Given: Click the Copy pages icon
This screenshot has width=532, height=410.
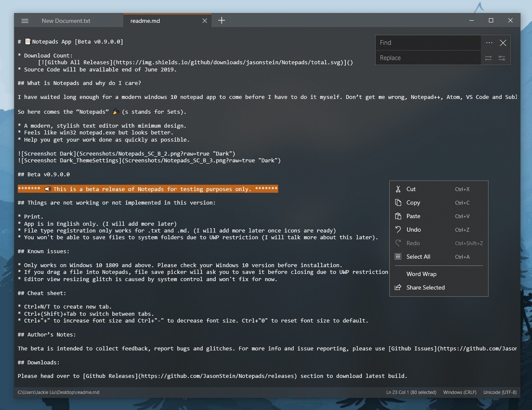Looking at the screenshot, I should (398, 202).
